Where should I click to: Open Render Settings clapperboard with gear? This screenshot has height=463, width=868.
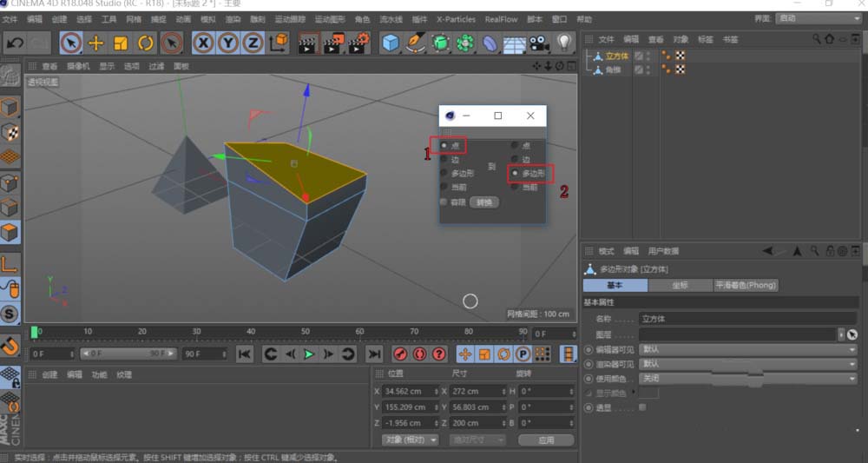coord(358,43)
